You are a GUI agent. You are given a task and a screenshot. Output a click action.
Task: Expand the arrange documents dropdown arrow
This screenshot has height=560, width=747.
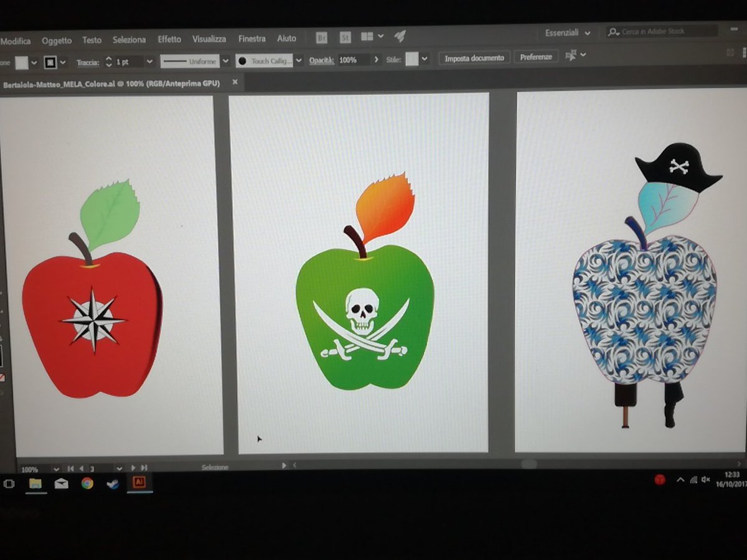[x=380, y=37]
